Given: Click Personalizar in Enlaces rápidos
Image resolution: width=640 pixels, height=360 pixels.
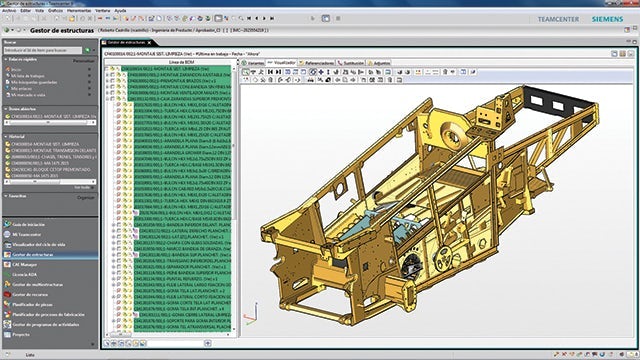Looking at the screenshot, I should (x=84, y=61).
